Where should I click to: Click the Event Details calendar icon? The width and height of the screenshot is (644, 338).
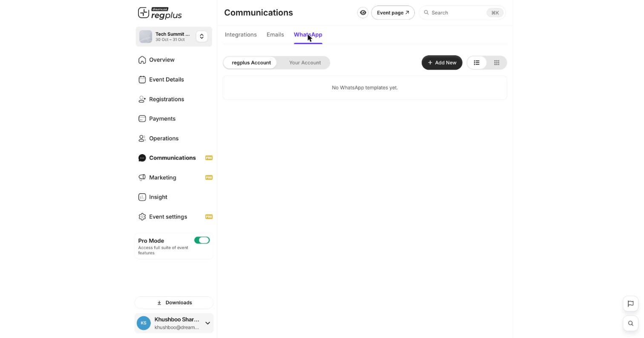(x=142, y=80)
